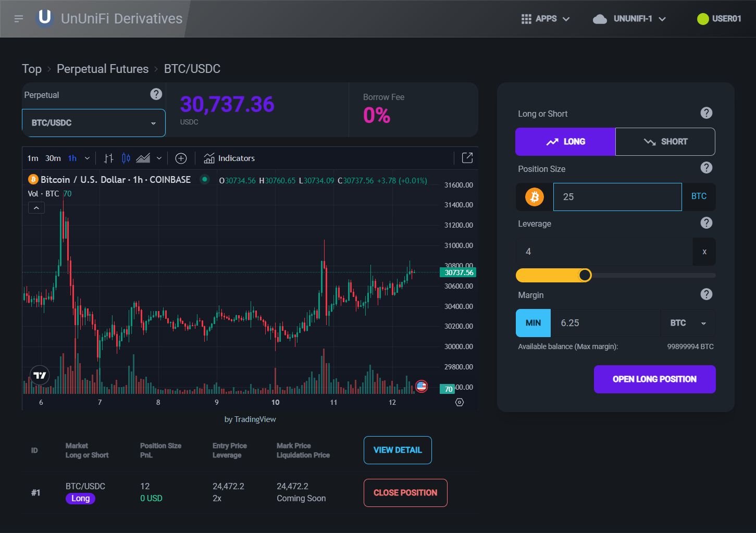Open the chart popout icon
756x533 pixels.
coord(467,158)
